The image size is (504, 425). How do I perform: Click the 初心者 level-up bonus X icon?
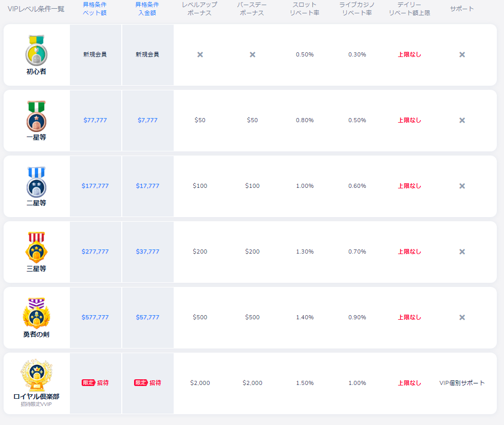tap(200, 54)
